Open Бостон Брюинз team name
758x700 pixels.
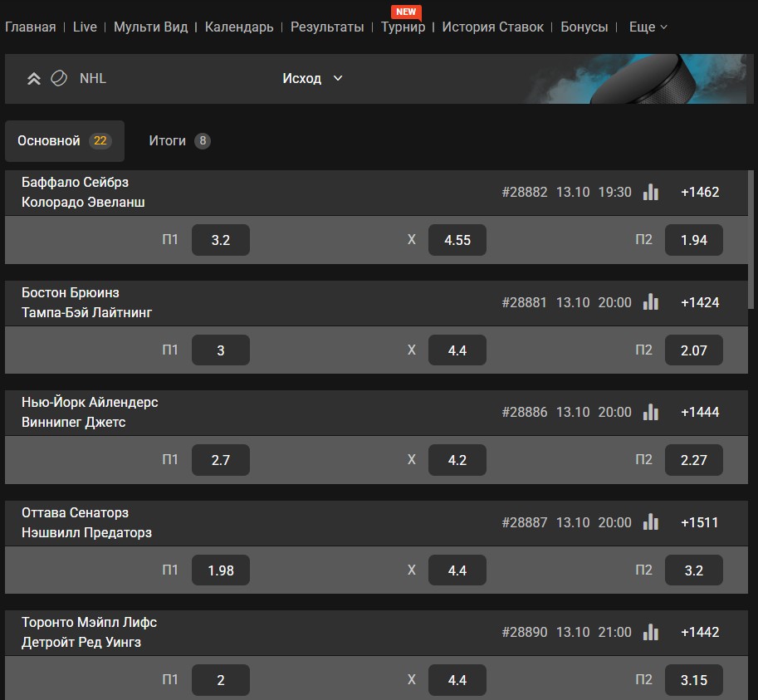click(x=70, y=292)
